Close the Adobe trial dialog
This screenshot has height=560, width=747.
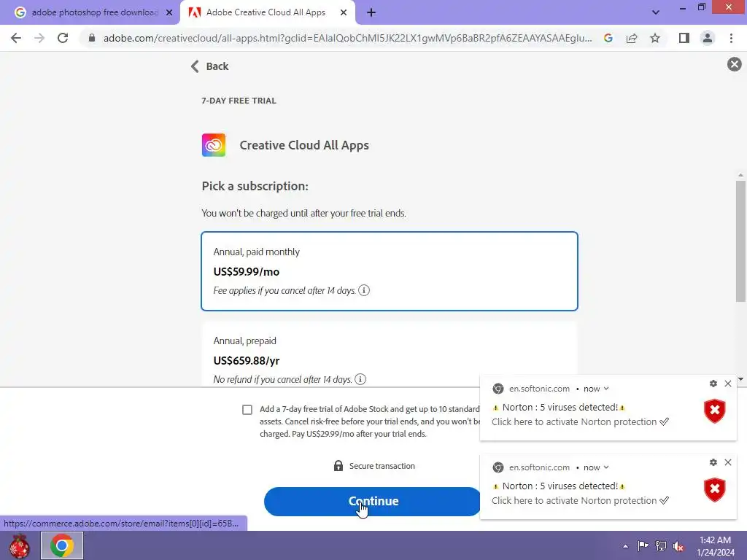pyautogui.click(x=734, y=64)
